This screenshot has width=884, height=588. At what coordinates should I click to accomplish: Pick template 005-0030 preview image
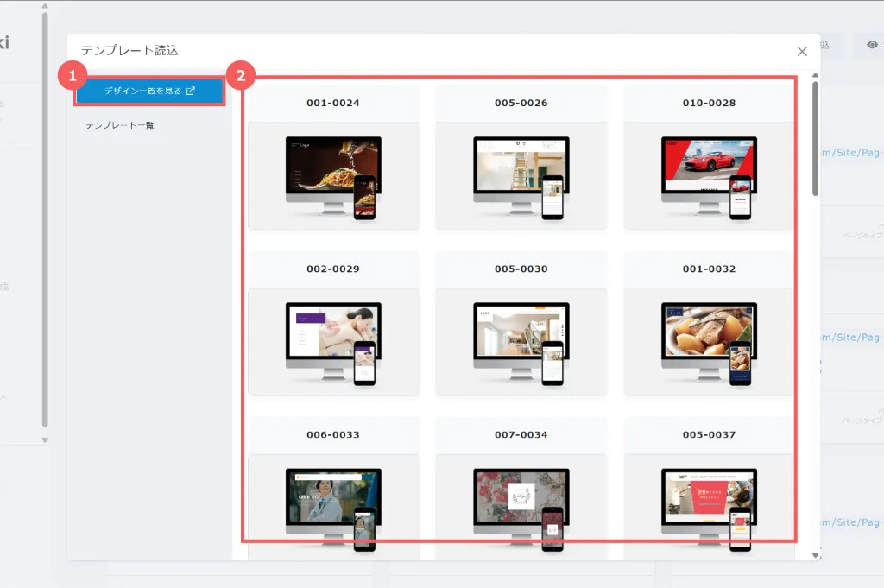521,341
